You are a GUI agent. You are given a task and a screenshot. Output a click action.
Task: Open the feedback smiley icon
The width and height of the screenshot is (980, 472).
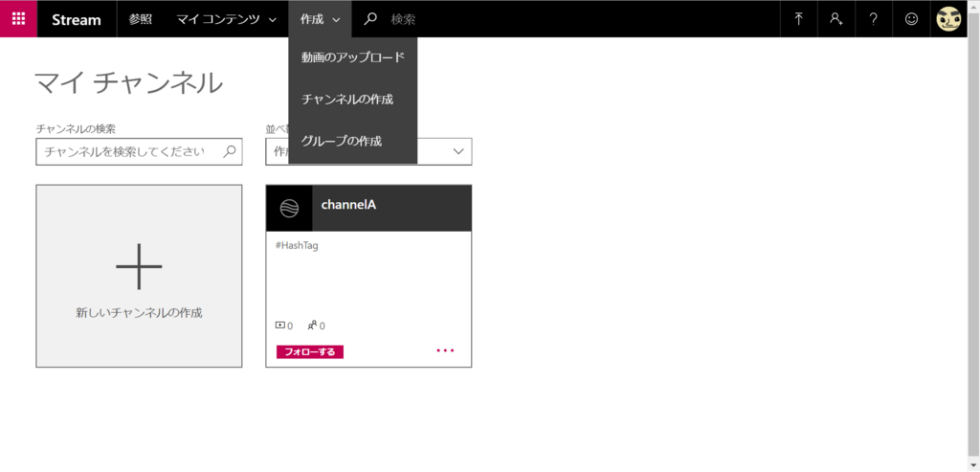(x=911, y=19)
